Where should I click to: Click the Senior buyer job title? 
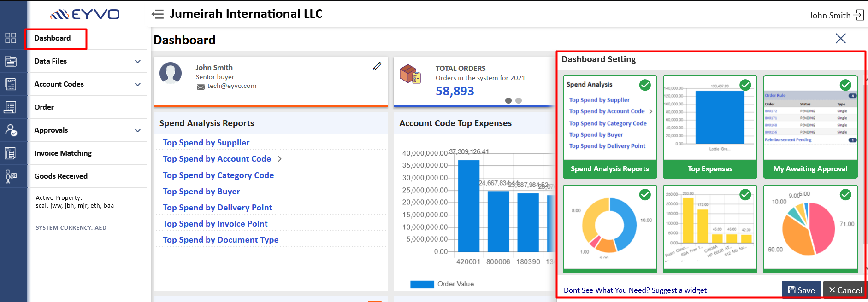click(x=215, y=77)
